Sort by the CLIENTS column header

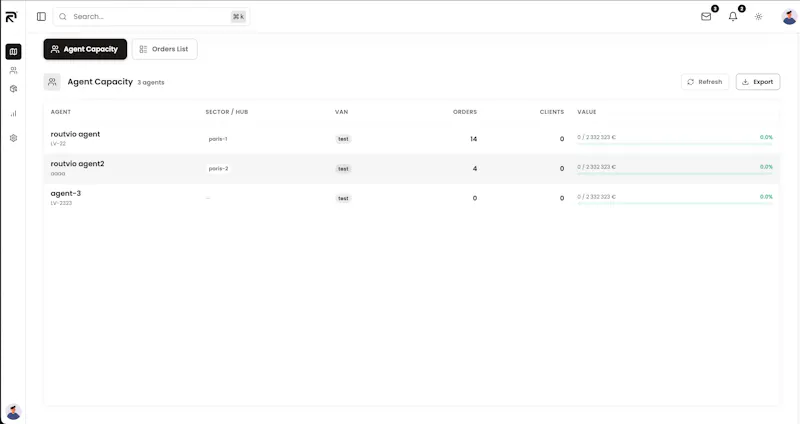point(552,112)
